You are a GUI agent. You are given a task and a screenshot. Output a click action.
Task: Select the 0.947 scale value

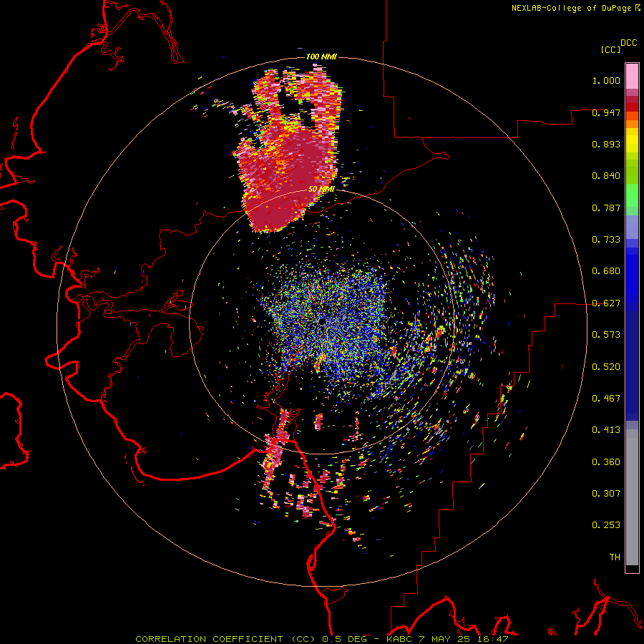click(x=606, y=112)
